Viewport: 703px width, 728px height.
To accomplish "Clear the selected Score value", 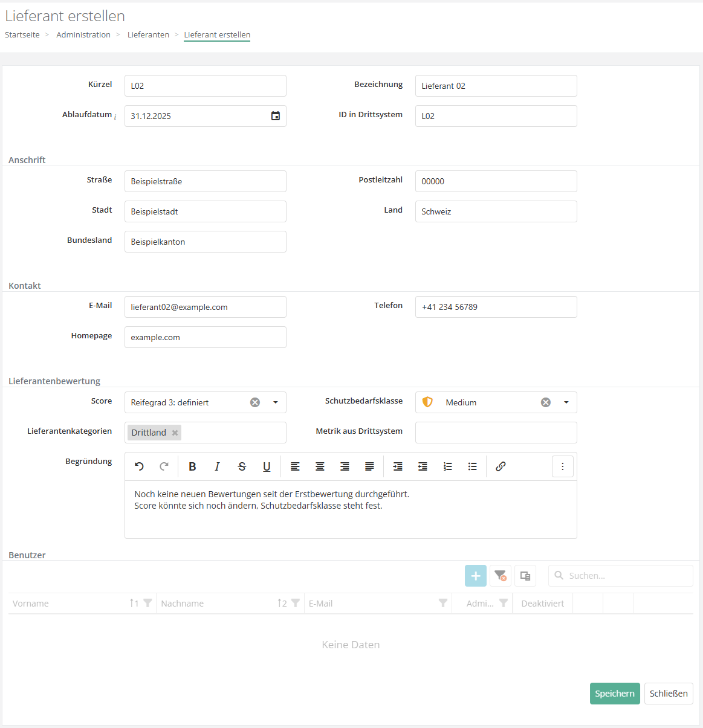I will 255,402.
